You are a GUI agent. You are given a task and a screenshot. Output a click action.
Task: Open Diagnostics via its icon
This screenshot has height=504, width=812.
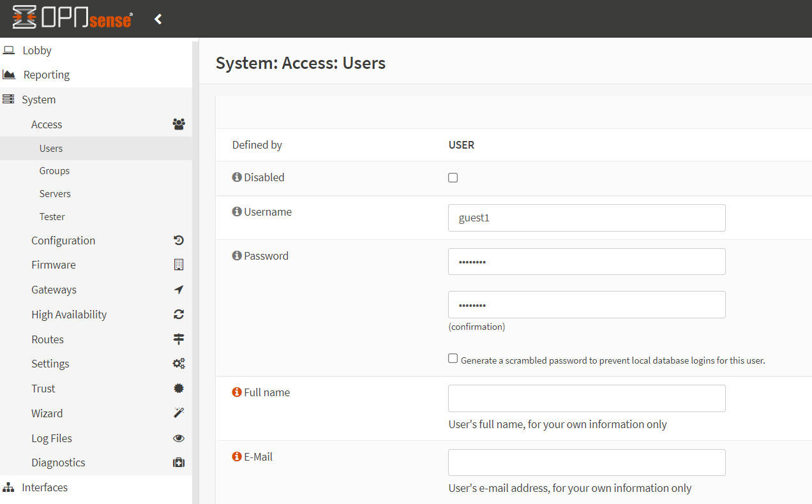pos(179,462)
